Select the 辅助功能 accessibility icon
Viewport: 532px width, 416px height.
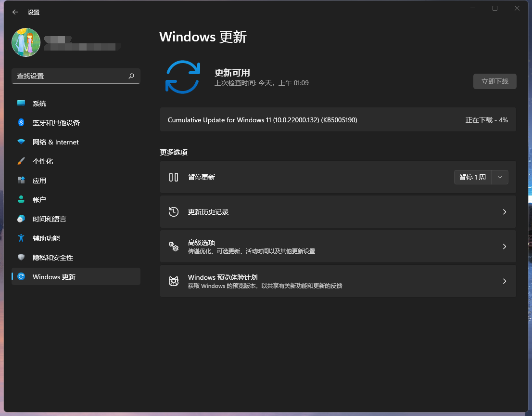pos(21,238)
